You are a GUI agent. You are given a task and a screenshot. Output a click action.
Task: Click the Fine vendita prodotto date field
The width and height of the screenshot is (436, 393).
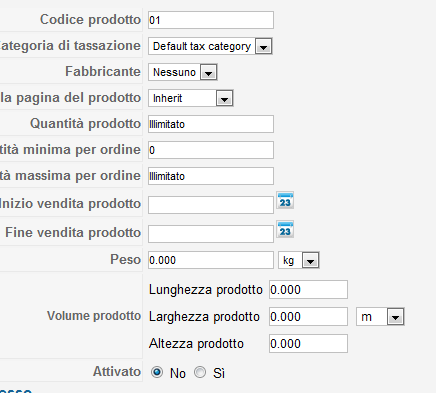point(211,234)
